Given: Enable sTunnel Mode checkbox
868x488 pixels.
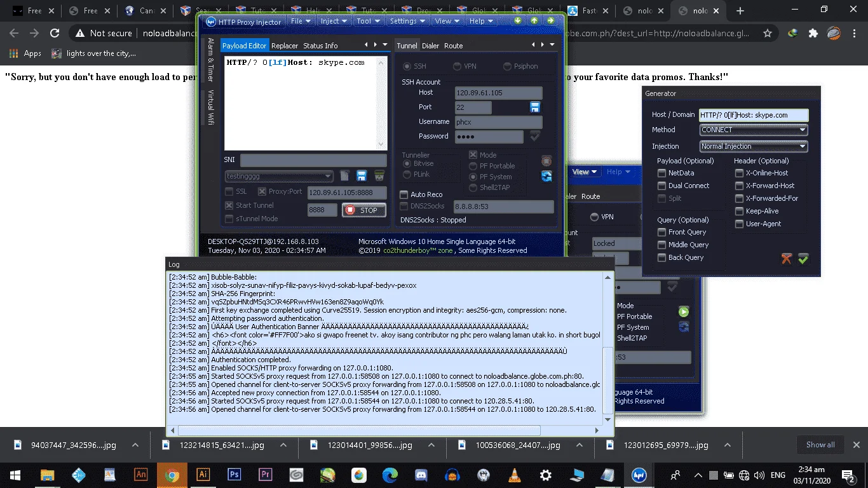Looking at the screenshot, I should tap(229, 219).
